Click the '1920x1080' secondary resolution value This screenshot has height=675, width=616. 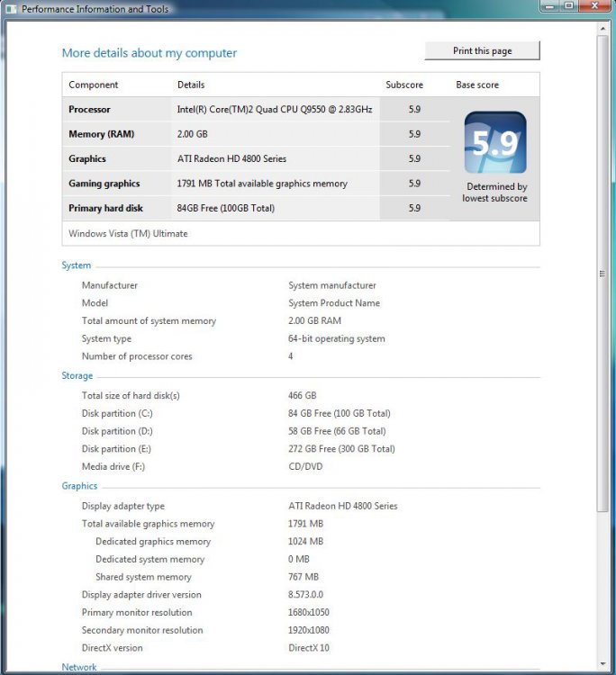(x=308, y=630)
